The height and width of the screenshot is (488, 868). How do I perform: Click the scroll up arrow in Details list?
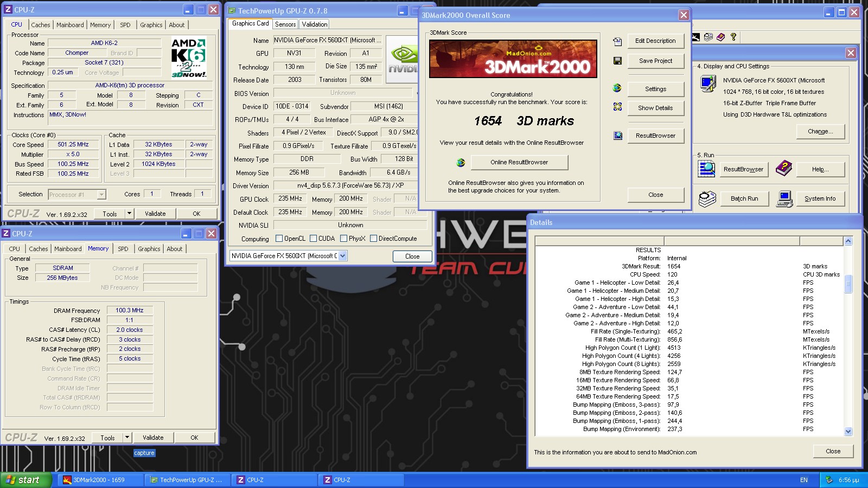(x=848, y=241)
